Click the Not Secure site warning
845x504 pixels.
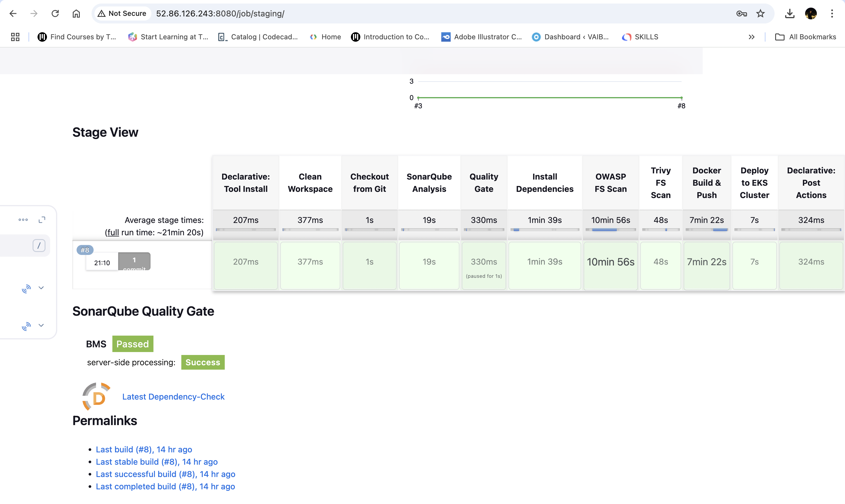[x=122, y=13]
